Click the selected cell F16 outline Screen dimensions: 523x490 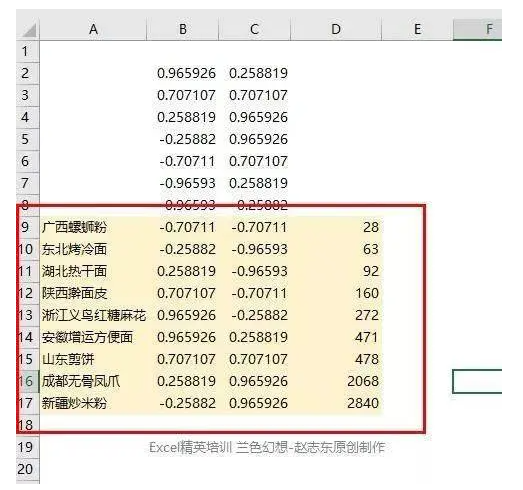pyautogui.click(x=477, y=382)
